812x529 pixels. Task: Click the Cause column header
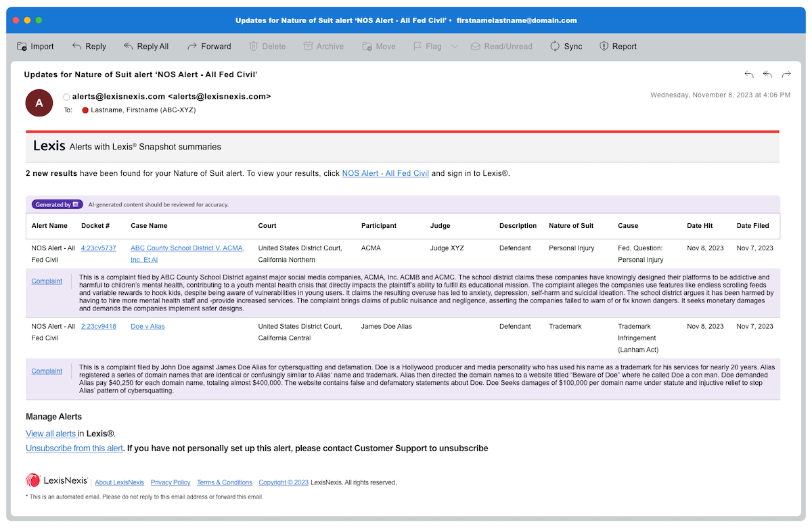(628, 226)
